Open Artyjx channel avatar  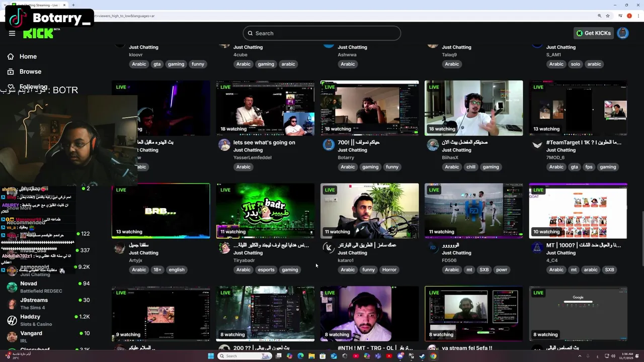pyautogui.click(x=120, y=248)
